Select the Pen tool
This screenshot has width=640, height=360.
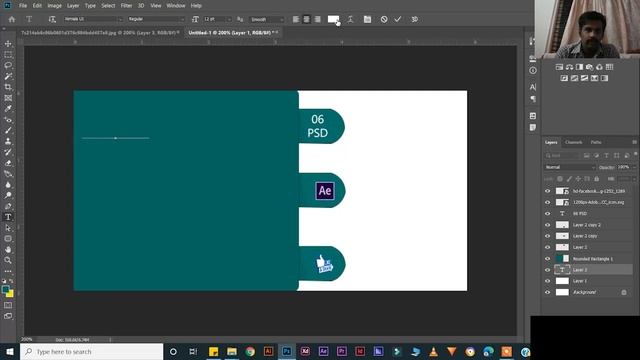tap(8, 206)
